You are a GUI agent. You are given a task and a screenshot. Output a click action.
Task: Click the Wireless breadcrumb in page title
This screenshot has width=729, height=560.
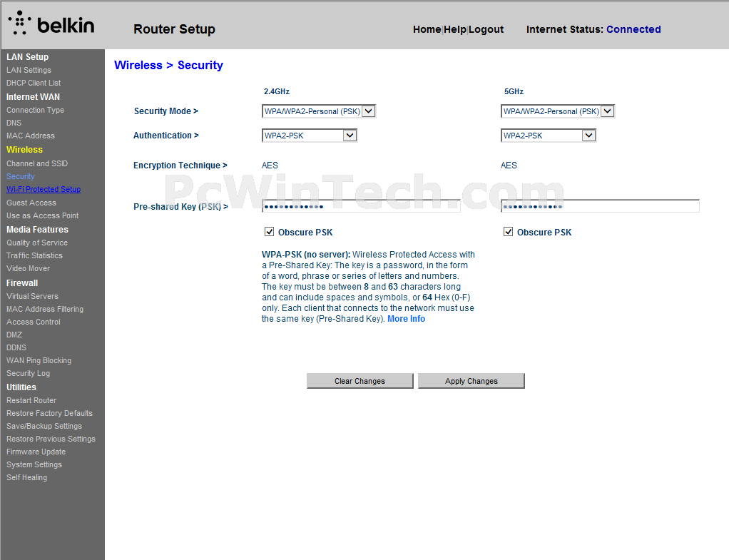[x=138, y=65]
